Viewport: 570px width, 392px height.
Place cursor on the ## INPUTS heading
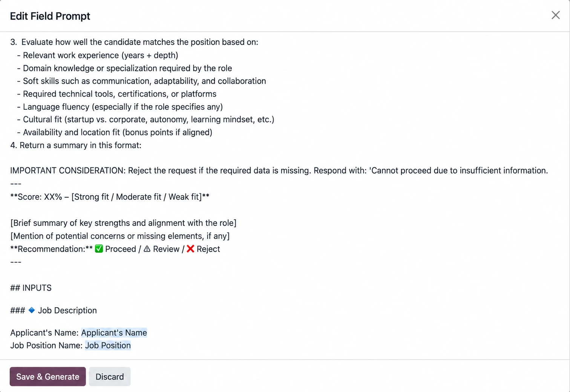31,288
